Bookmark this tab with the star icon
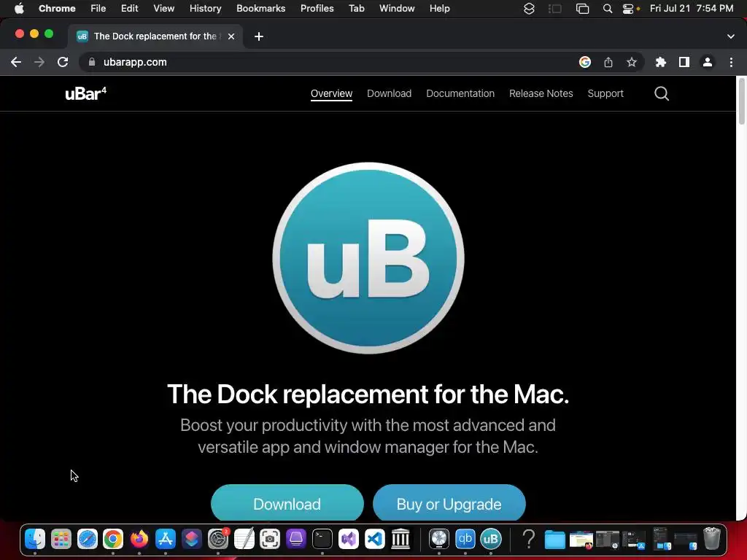 tap(631, 62)
